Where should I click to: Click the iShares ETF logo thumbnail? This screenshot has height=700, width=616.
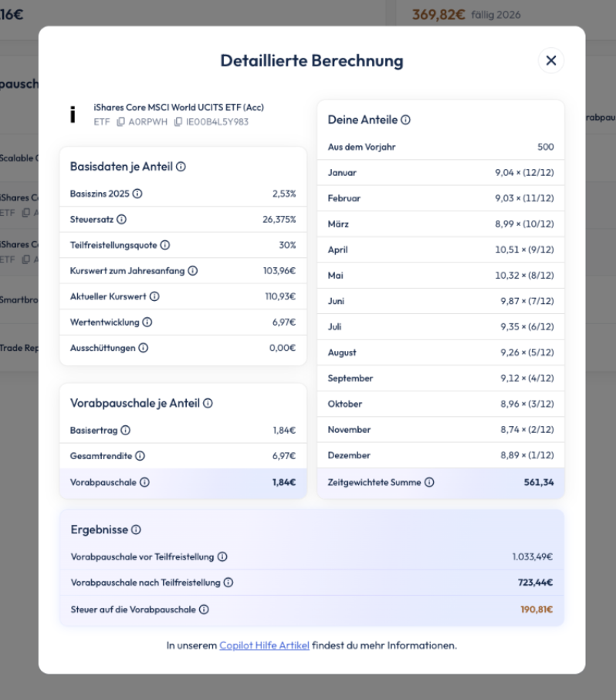tap(73, 114)
